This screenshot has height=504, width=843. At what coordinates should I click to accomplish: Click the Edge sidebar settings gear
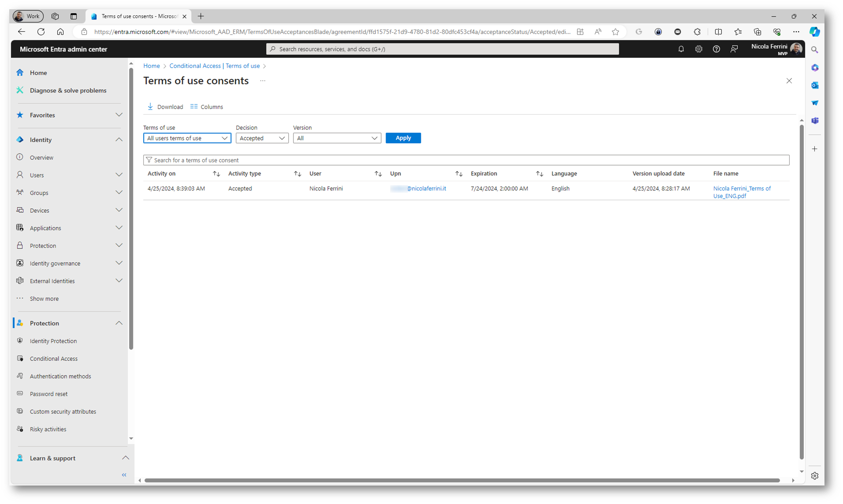815,476
